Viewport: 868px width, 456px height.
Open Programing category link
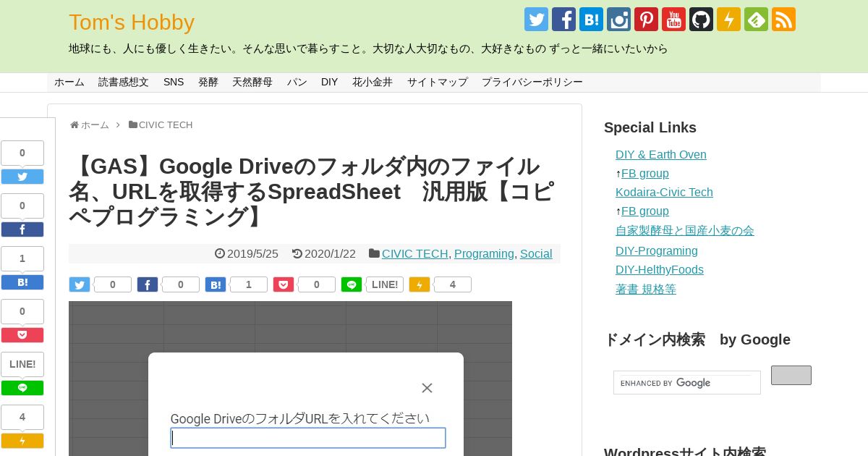pos(484,254)
